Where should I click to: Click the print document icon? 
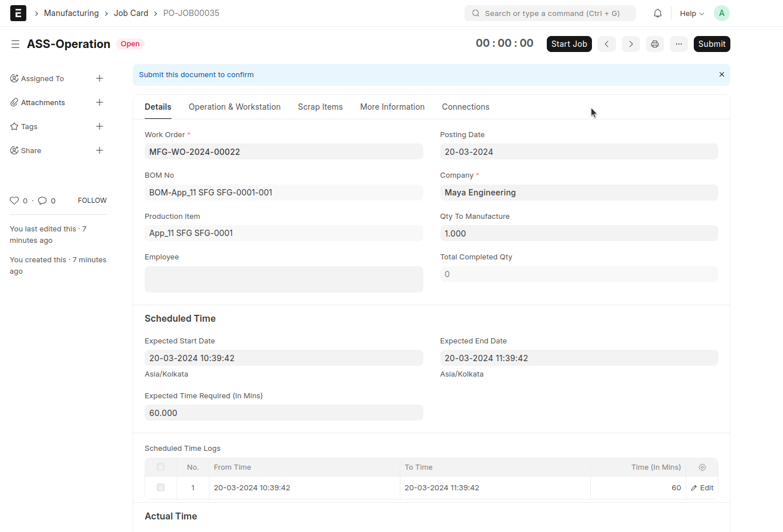[x=655, y=44]
